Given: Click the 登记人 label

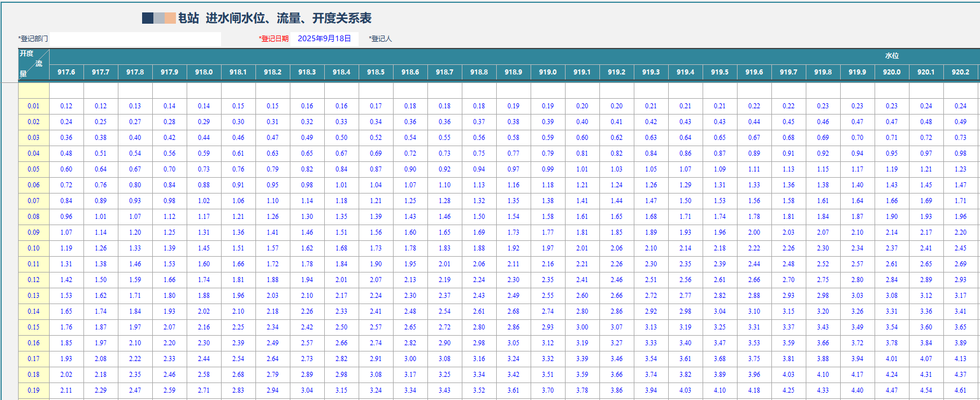Looking at the screenshot, I should [x=381, y=39].
